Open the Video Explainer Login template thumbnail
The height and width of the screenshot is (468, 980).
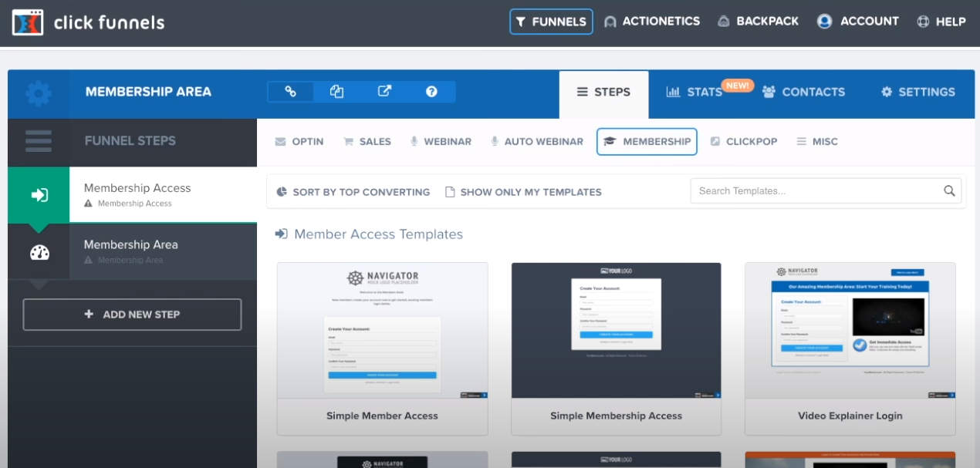click(850, 330)
